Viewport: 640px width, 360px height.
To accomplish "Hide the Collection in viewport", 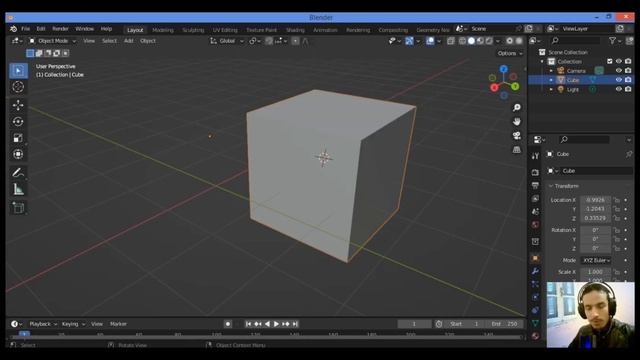I will tap(619, 61).
